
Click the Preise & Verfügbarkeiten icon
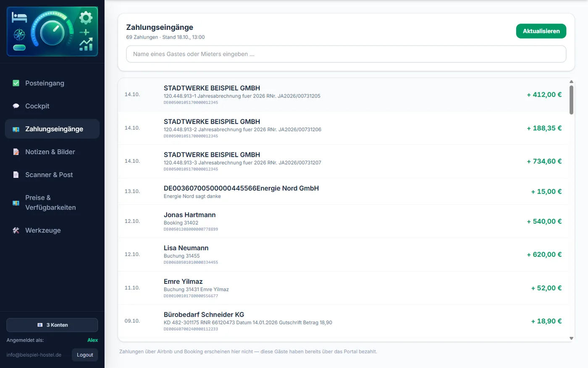[16, 203]
